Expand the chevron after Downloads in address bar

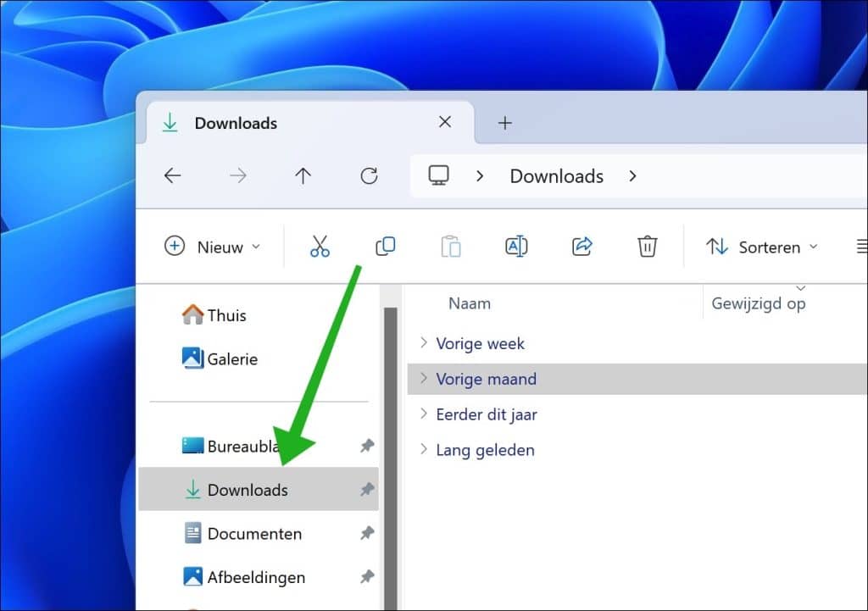pos(632,176)
